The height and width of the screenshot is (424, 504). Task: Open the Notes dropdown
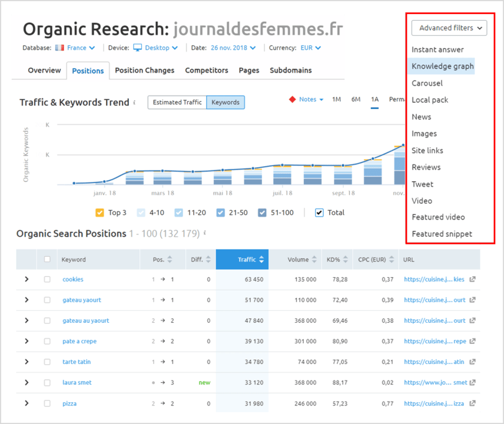(x=311, y=100)
